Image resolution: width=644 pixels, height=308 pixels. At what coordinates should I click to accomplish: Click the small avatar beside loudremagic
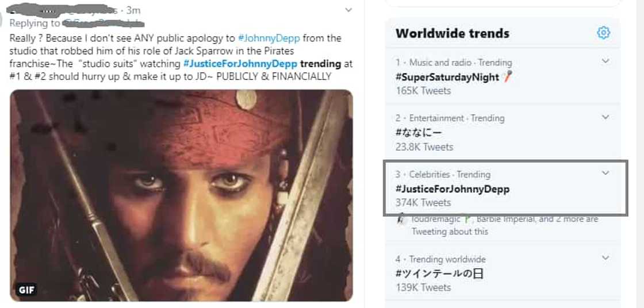pos(401,220)
